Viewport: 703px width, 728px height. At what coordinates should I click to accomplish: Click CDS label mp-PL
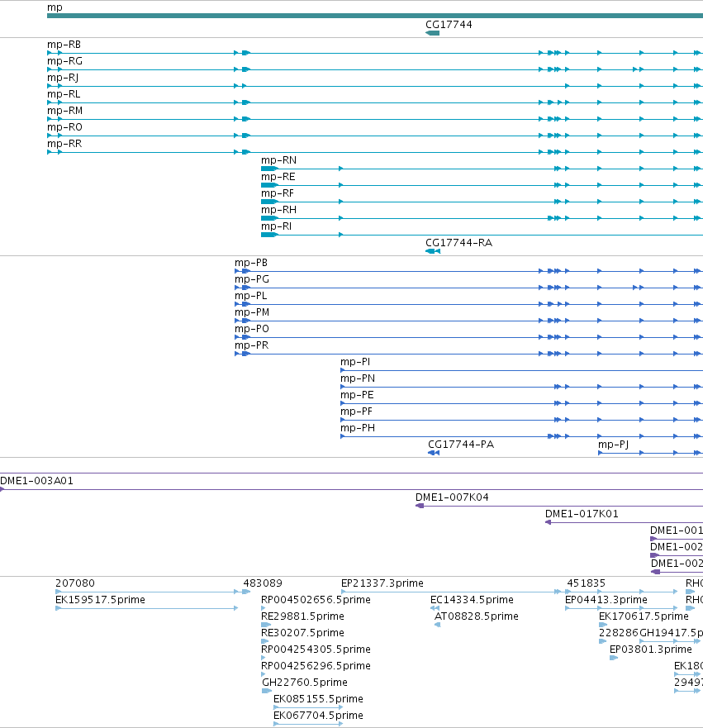click(250, 296)
